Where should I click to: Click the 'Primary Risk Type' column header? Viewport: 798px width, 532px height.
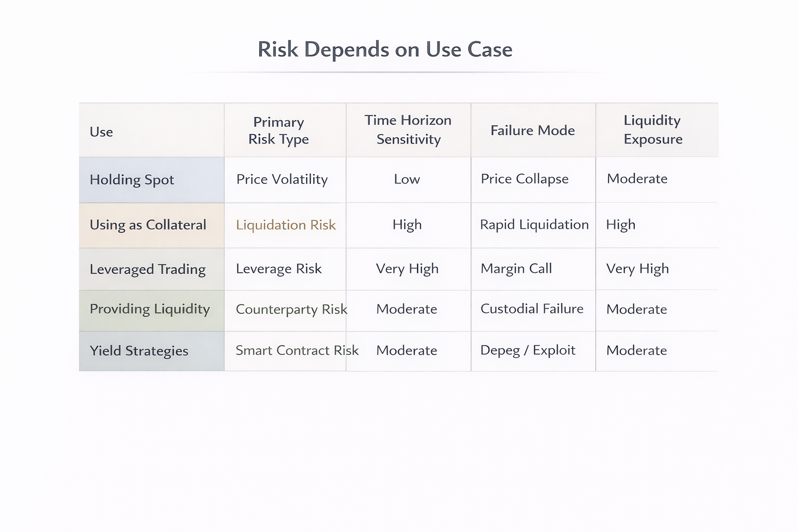[x=278, y=130]
